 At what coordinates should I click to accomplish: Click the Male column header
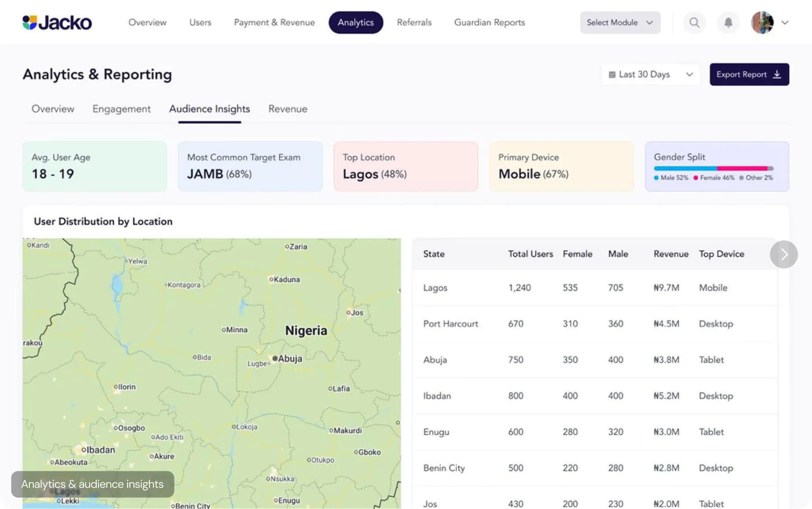click(x=618, y=254)
